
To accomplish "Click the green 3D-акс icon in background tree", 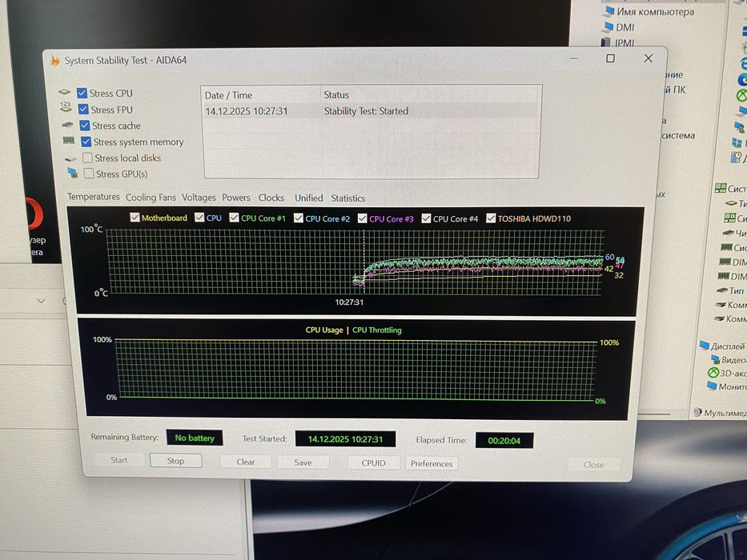I will click(713, 372).
